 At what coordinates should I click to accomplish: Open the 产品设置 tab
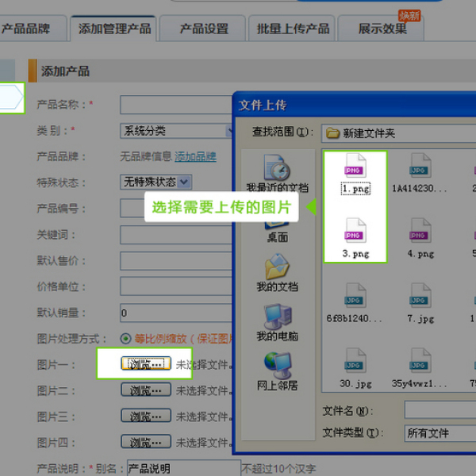(x=203, y=29)
